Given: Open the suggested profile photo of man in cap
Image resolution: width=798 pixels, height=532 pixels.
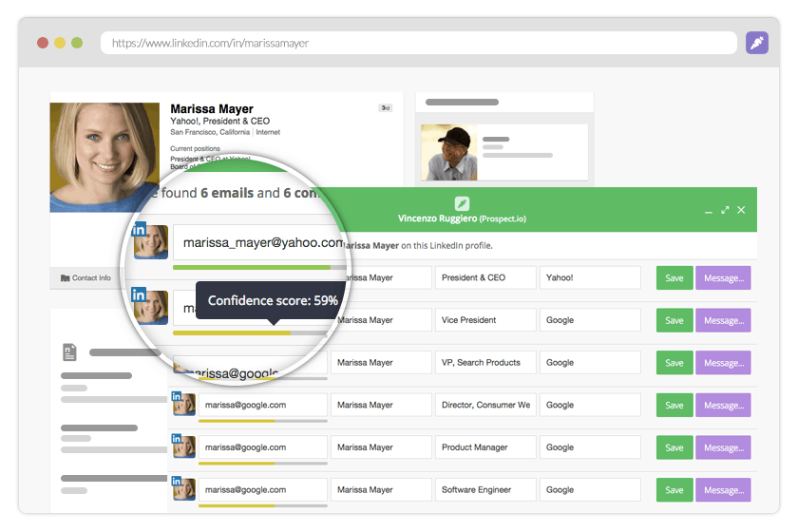Looking at the screenshot, I should (448, 152).
